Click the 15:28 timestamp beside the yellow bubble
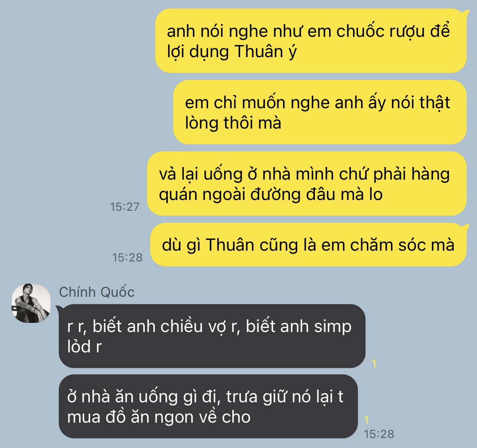Screen dimensions: 477x448 (x=127, y=257)
